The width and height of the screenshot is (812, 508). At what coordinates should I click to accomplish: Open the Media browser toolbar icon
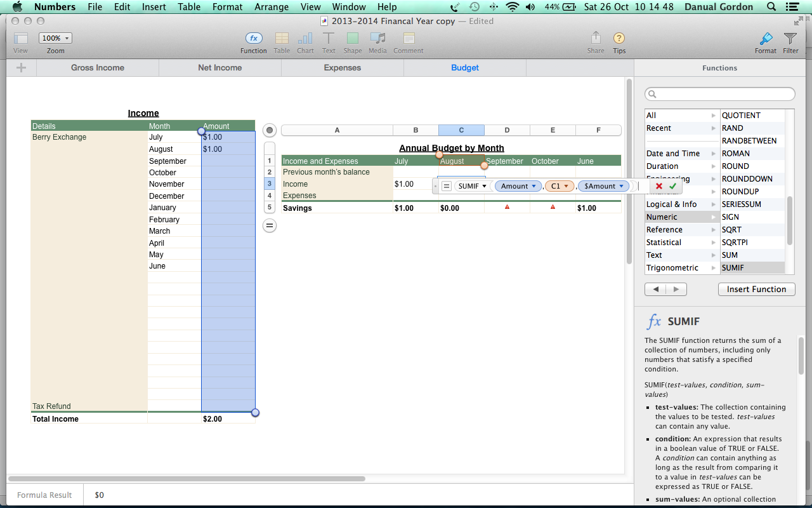(377, 39)
